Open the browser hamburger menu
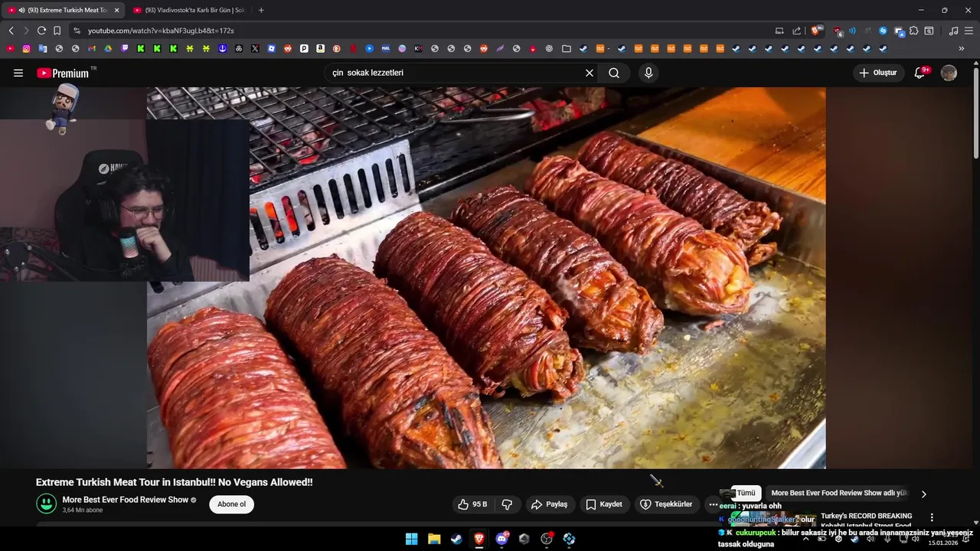980x551 pixels. (x=969, y=31)
